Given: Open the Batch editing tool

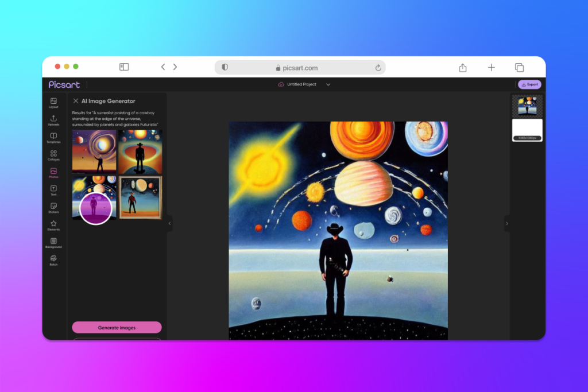Looking at the screenshot, I should (53, 261).
